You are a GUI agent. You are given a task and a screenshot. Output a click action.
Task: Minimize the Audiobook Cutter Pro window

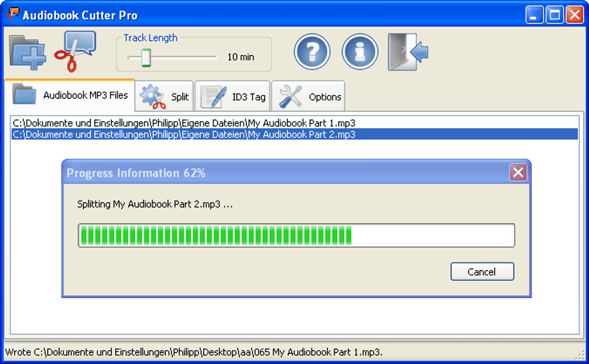pos(535,15)
